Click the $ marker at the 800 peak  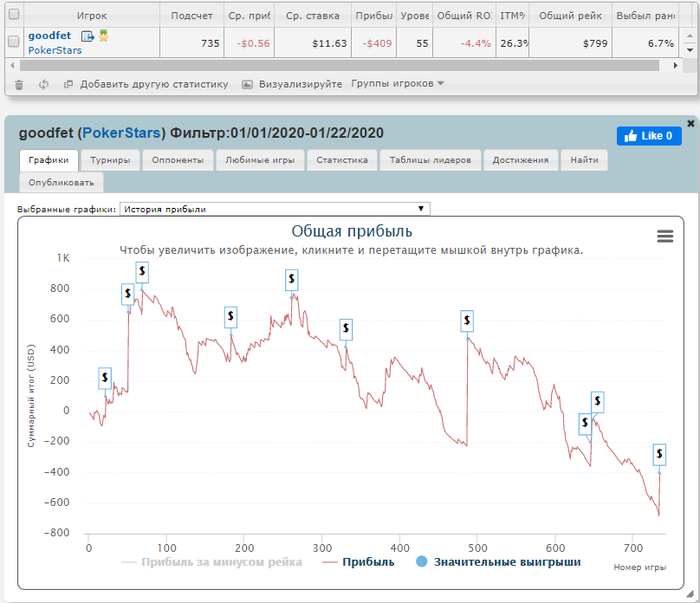point(142,271)
